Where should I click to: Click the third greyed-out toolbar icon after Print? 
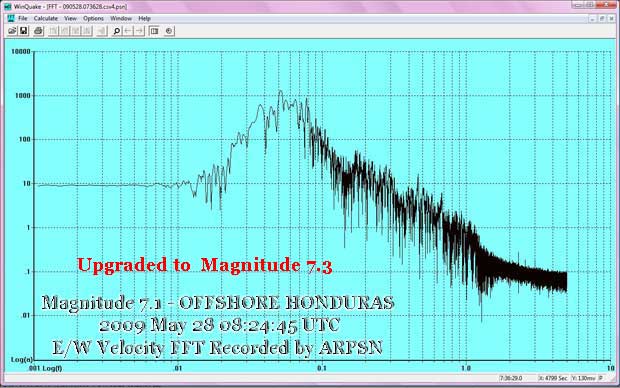point(75,31)
